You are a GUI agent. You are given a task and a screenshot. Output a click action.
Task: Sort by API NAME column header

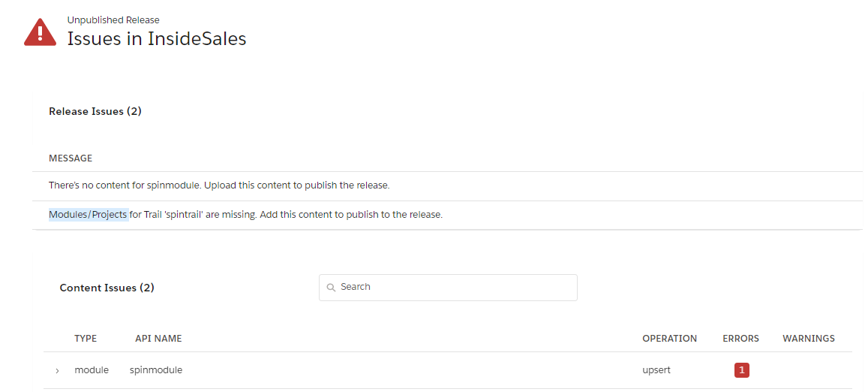click(x=158, y=339)
